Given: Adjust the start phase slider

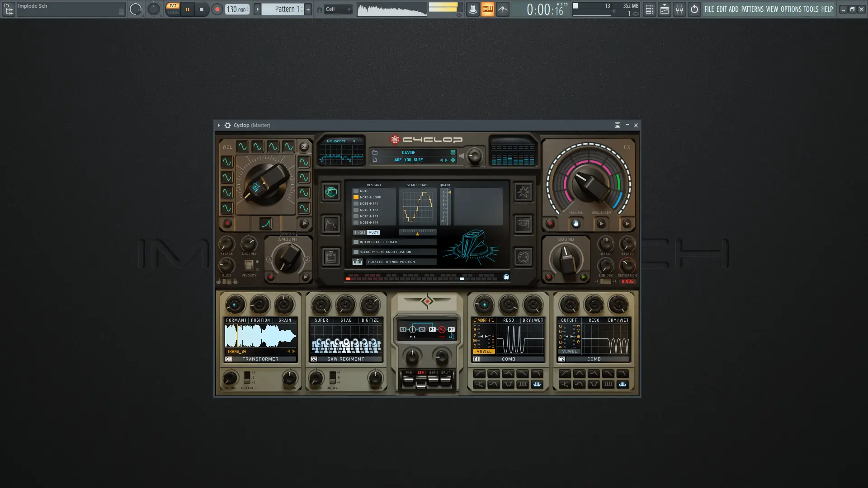Looking at the screenshot, I should click(417, 232).
